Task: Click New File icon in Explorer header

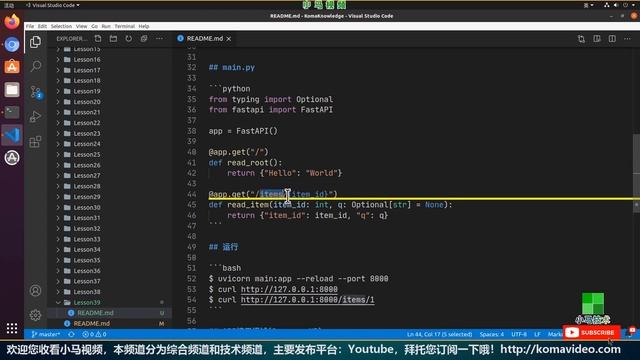Action: point(98,38)
